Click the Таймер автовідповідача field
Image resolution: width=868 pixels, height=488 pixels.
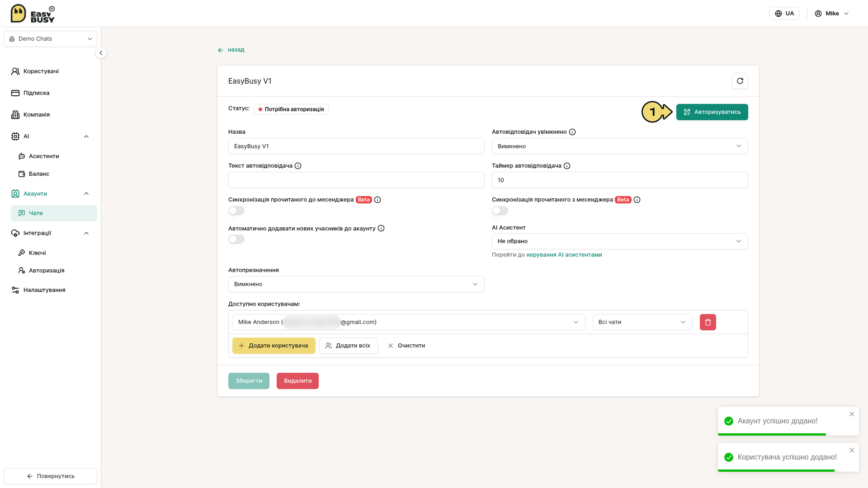click(x=620, y=180)
